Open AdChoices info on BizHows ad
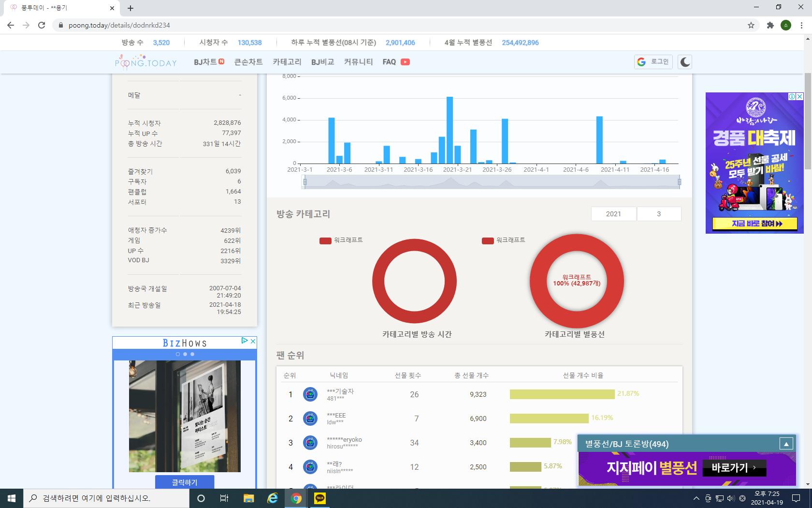This screenshot has width=812, height=508. click(x=245, y=341)
